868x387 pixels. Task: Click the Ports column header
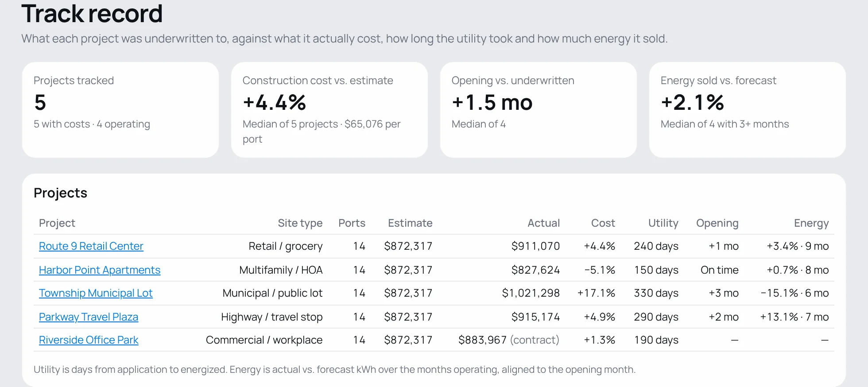[x=352, y=223]
